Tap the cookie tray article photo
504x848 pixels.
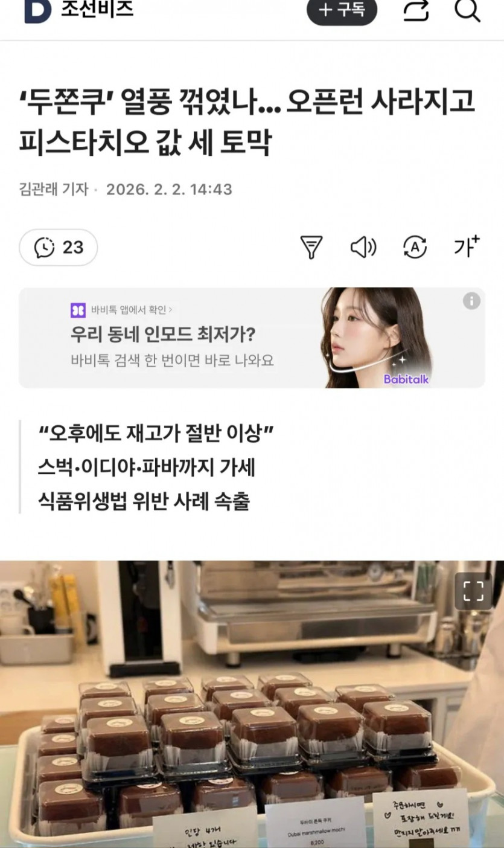tap(252, 704)
